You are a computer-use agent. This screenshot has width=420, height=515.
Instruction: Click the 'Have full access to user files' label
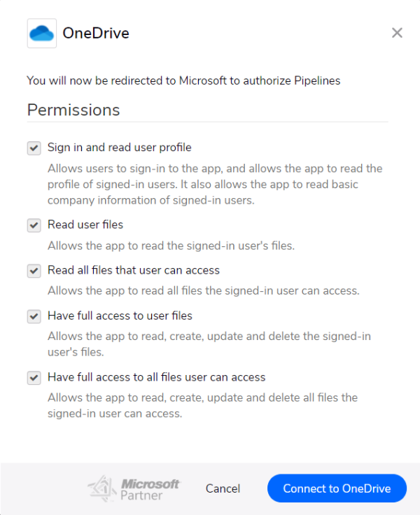coord(120,316)
